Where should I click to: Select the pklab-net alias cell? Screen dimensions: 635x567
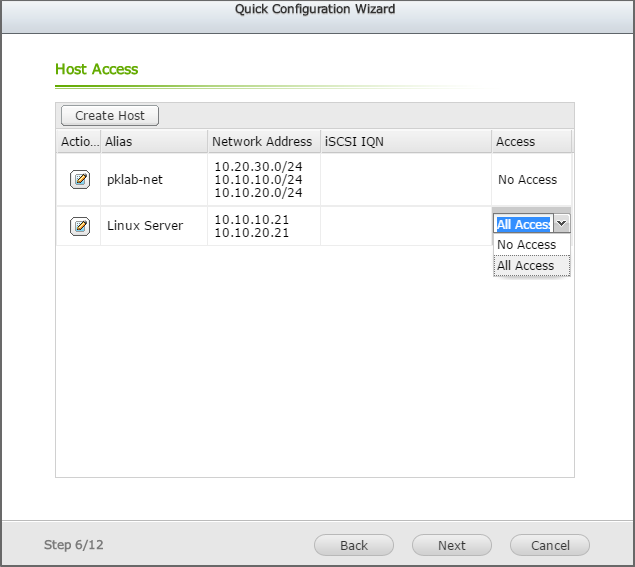(x=154, y=180)
